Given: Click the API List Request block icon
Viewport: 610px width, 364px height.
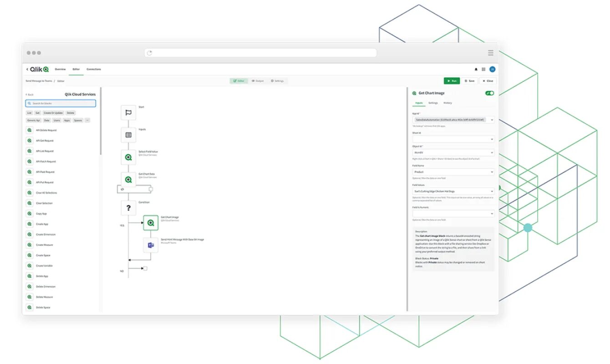Looking at the screenshot, I should pos(29,151).
